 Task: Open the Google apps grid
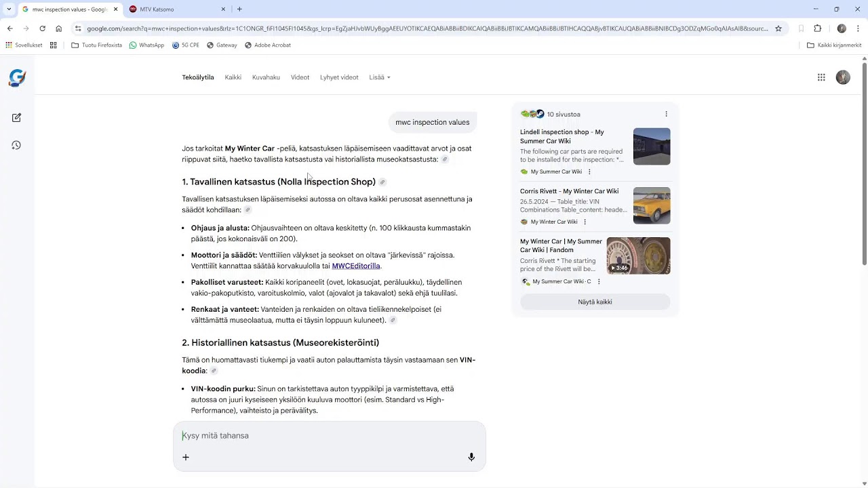click(x=821, y=77)
